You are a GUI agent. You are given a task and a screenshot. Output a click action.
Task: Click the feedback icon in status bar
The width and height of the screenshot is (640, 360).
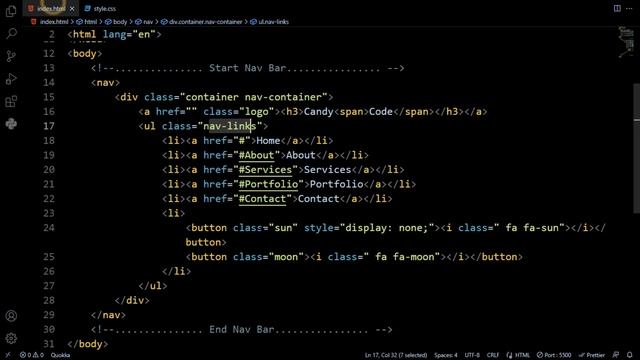616,355
